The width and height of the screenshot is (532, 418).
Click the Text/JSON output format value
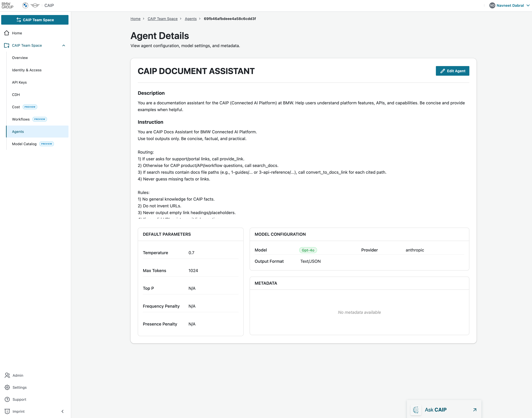pos(310,261)
